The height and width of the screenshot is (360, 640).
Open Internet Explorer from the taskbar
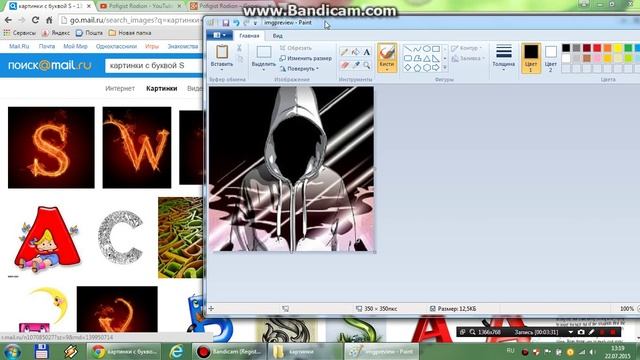click(177, 351)
